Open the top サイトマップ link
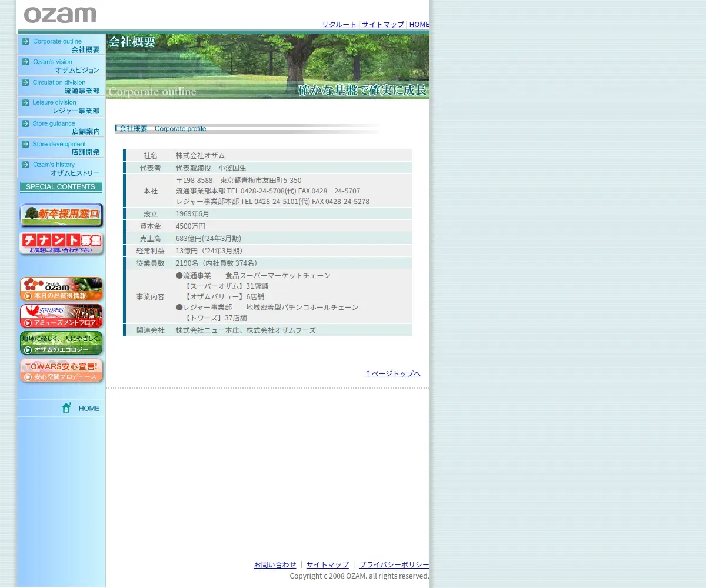Image resolution: width=706 pixels, height=588 pixels. [x=383, y=25]
